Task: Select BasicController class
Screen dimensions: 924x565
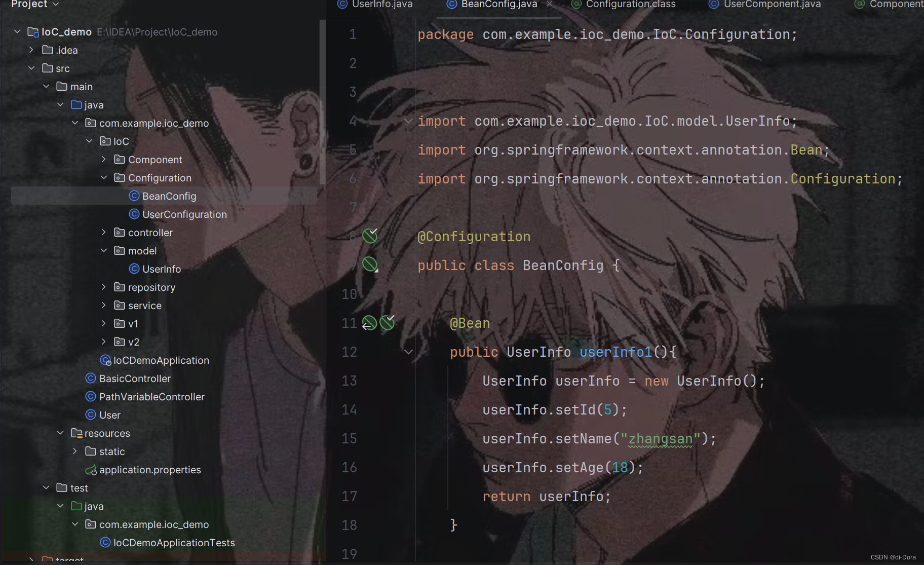Action: pyautogui.click(x=135, y=379)
